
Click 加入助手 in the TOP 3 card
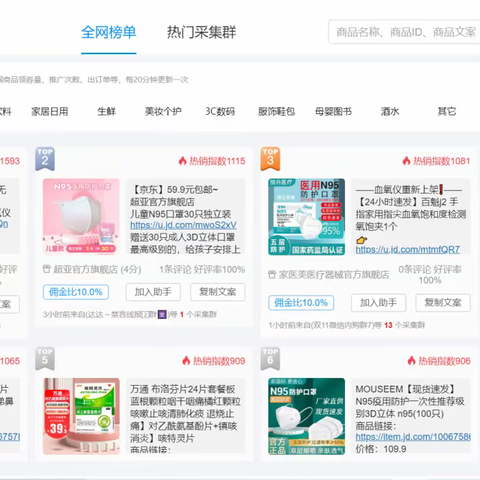pyautogui.click(x=378, y=303)
